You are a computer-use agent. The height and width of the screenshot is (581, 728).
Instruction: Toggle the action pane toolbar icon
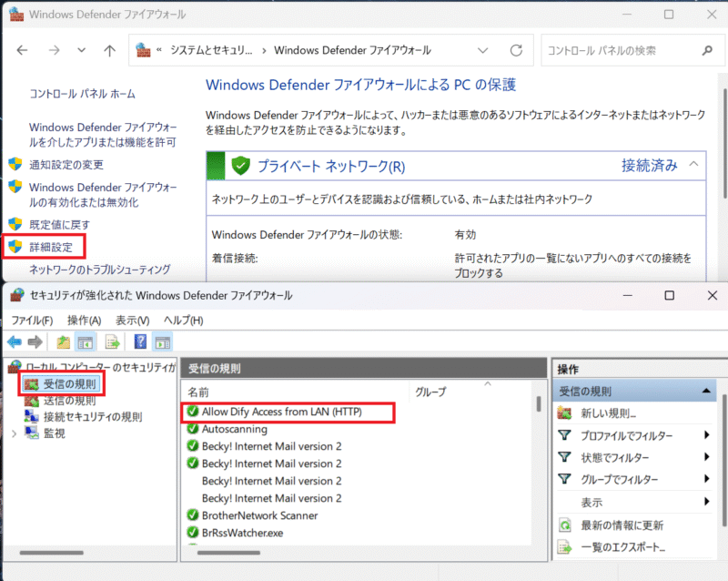pos(163,342)
